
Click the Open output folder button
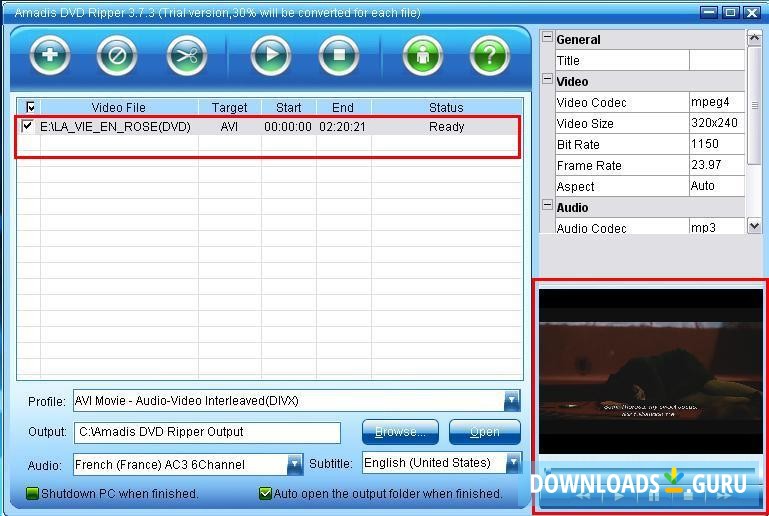point(485,432)
